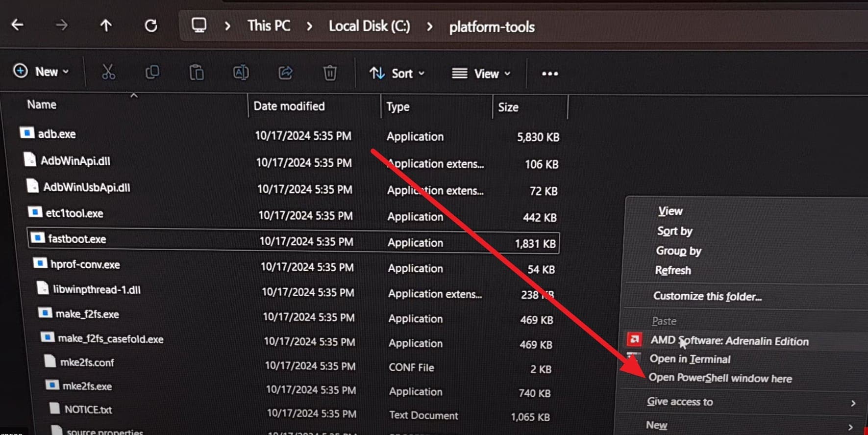The height and width of the screenshot is (435, 868).
Task: Select the mke2fs.exe file
Action: click(x=87, y=386)
